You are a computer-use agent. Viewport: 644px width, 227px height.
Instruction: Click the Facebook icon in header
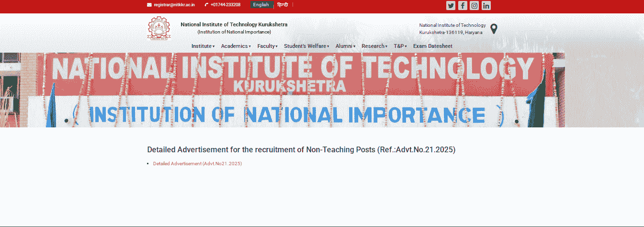tap(463, 6)
